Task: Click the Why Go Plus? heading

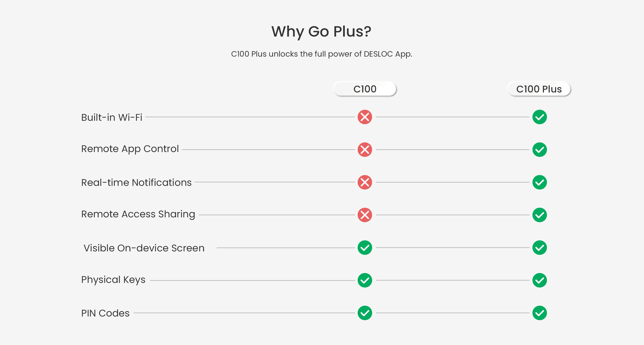Action: 321,32
